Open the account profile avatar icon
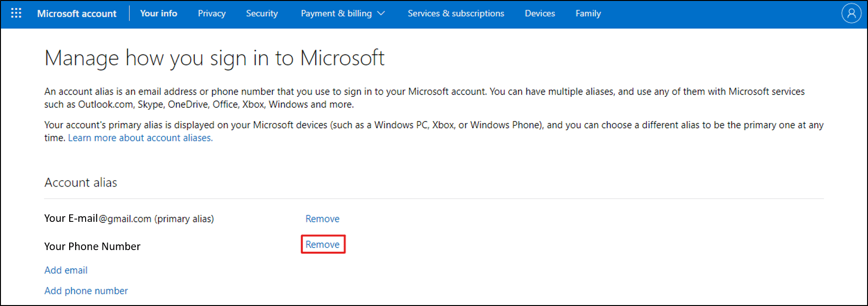The image size is (868, 306). (851, 14)
